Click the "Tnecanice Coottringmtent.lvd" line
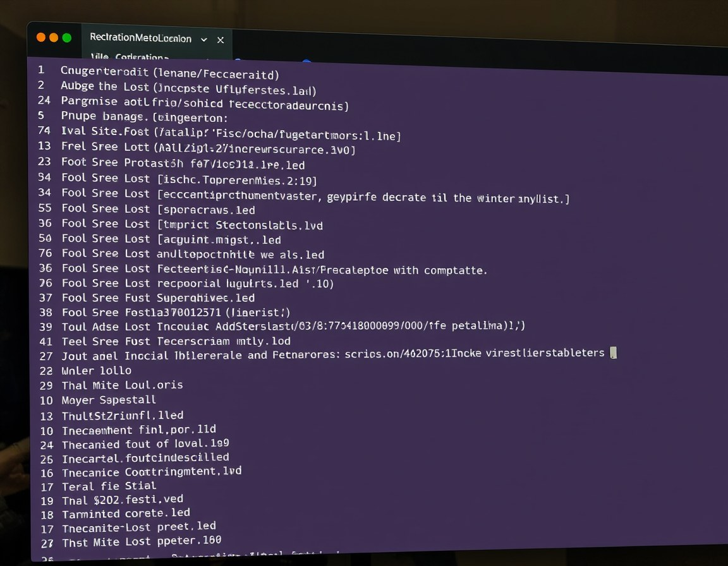The image size is (728, 566). pyautogui.click(x=152, y=472)
